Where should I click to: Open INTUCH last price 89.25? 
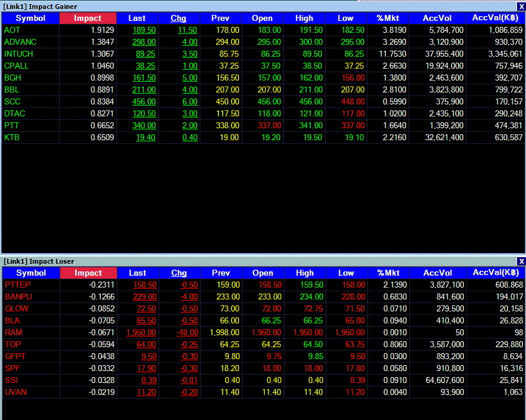point(146,54)
